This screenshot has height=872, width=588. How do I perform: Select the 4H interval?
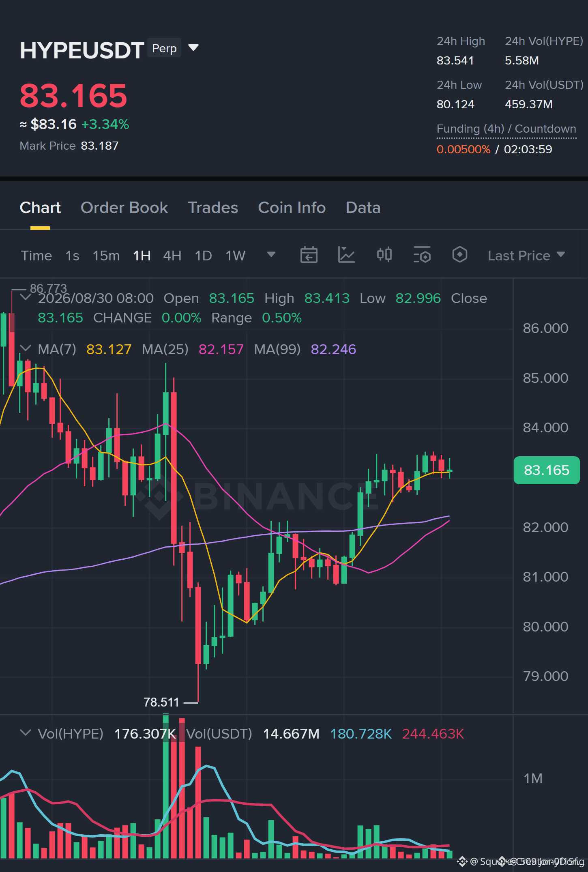(172, 256)
